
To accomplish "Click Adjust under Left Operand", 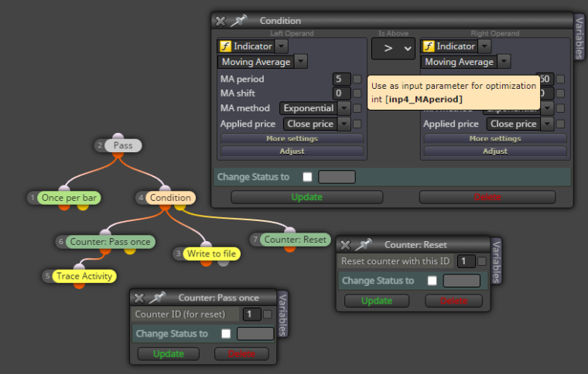I will (x=292, y=151).
